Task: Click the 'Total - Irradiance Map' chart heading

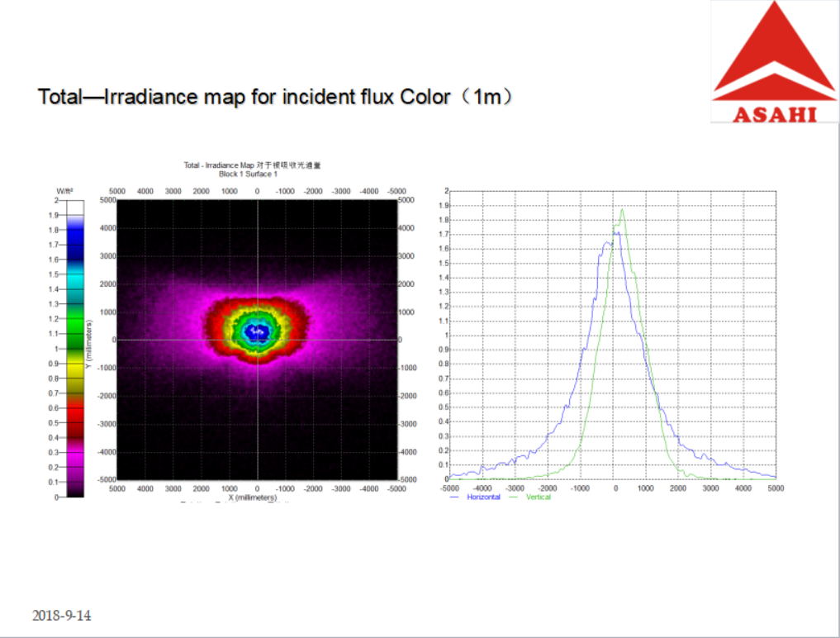Action: 252,165
